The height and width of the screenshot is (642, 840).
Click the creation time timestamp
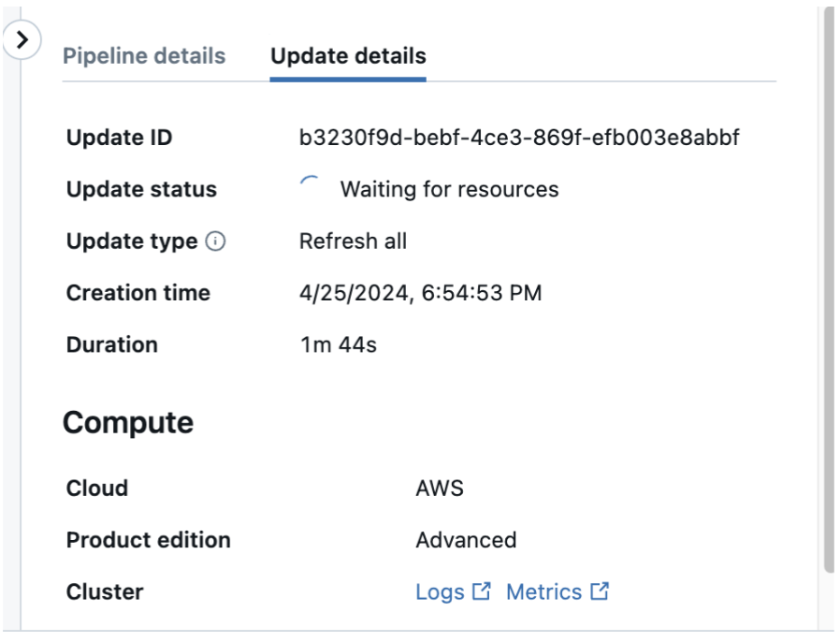(420, 293)
